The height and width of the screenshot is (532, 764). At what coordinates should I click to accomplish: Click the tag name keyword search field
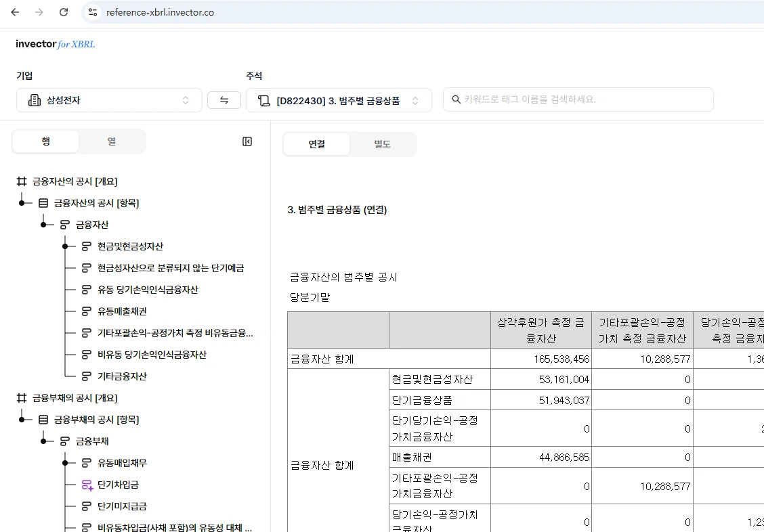click(578, 99)
